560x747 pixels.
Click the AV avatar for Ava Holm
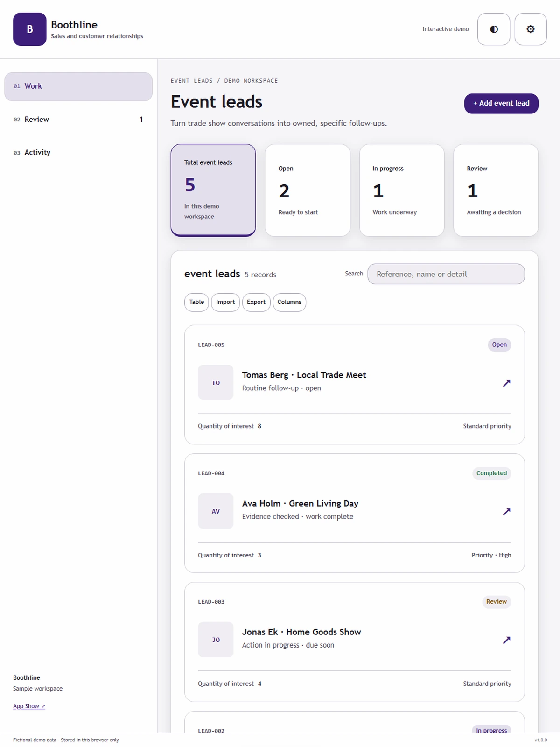click(x=216, y=511)
